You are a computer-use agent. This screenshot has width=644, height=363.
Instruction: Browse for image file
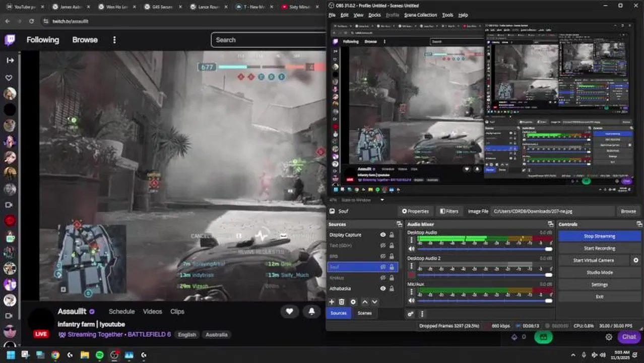pos(628,211)
